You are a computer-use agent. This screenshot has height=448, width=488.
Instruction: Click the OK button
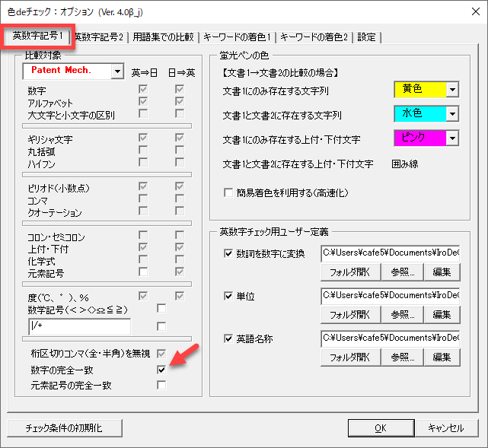coord(381,427)
